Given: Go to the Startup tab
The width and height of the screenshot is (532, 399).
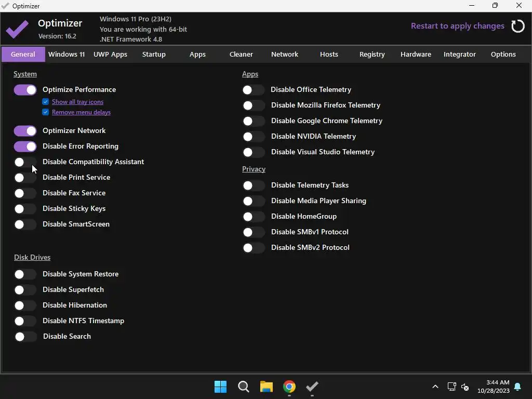Looking at the screenshot, I should click(154, 54).
